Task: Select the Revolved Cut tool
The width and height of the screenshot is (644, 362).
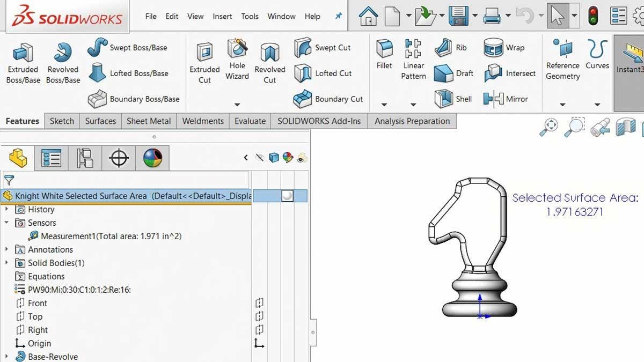Action: 270,63
